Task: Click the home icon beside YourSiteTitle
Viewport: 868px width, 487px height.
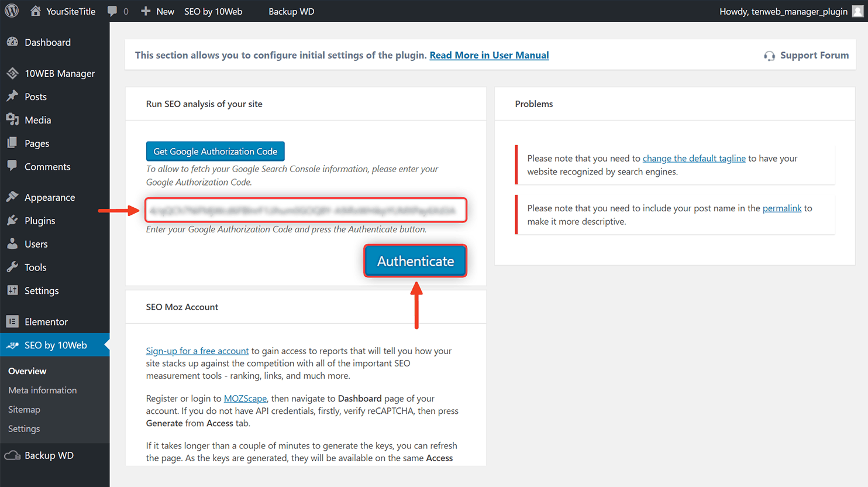Action: click(x=36, y=11)
